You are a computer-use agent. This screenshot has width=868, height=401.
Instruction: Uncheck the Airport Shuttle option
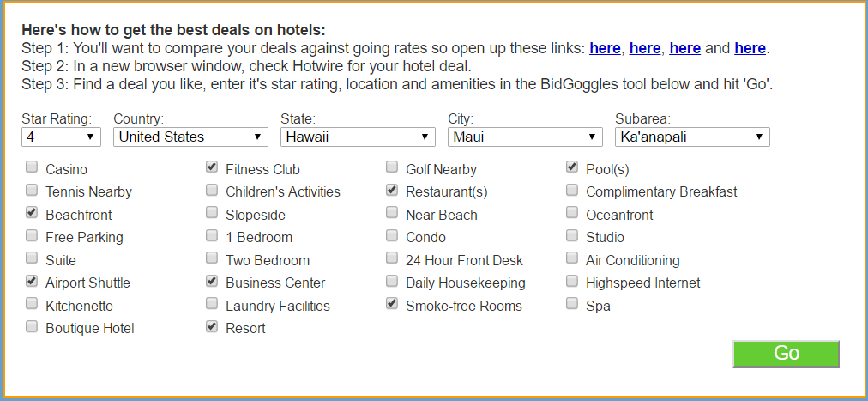coord(32,282)
